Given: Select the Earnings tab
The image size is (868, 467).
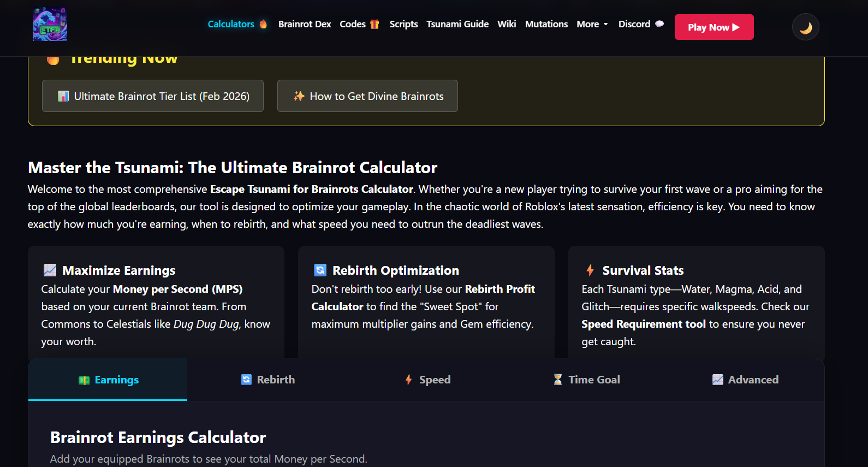Looking at the screenshot, I should (108, 380).
